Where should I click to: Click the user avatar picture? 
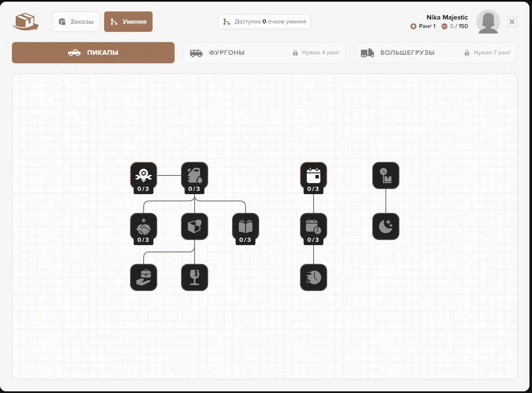pyautogui.click(x=488, y=22)
